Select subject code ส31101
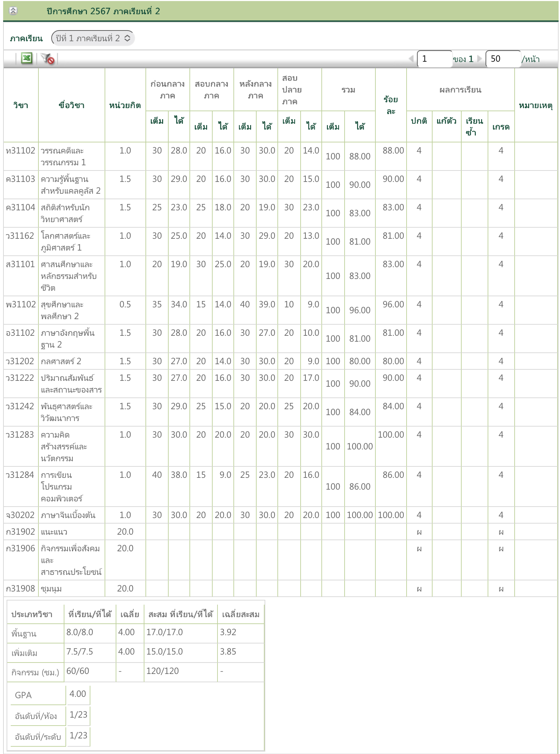This screenshot has height=754, width=560. 20,264
